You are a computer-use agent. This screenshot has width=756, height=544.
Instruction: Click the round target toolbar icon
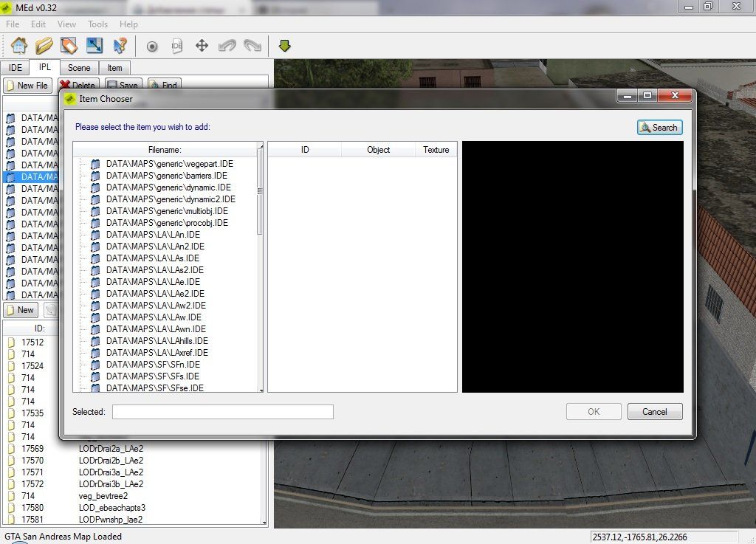point(152,47)
